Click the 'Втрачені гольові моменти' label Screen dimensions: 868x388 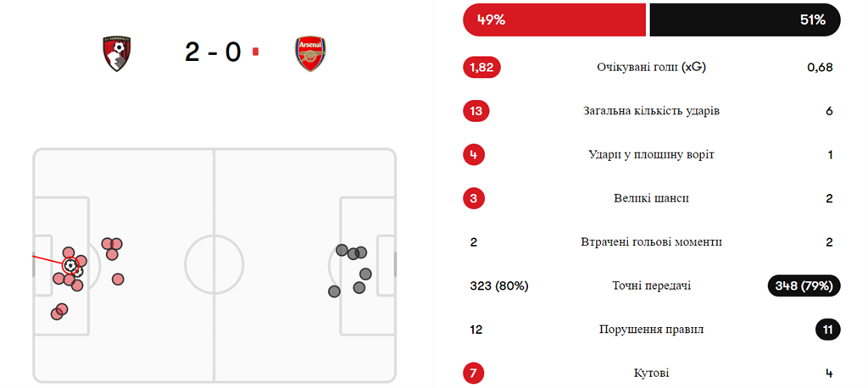pyautogui.click(x=651, y=242)
